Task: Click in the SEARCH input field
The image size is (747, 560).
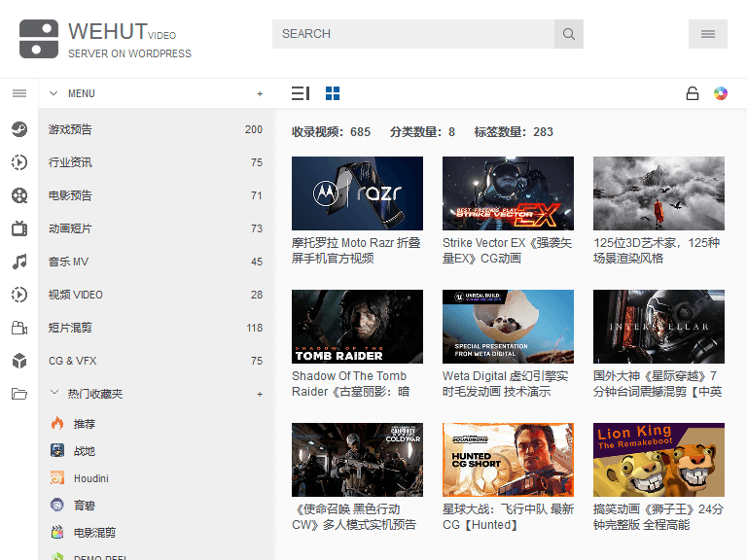Action: click(413, 34)
